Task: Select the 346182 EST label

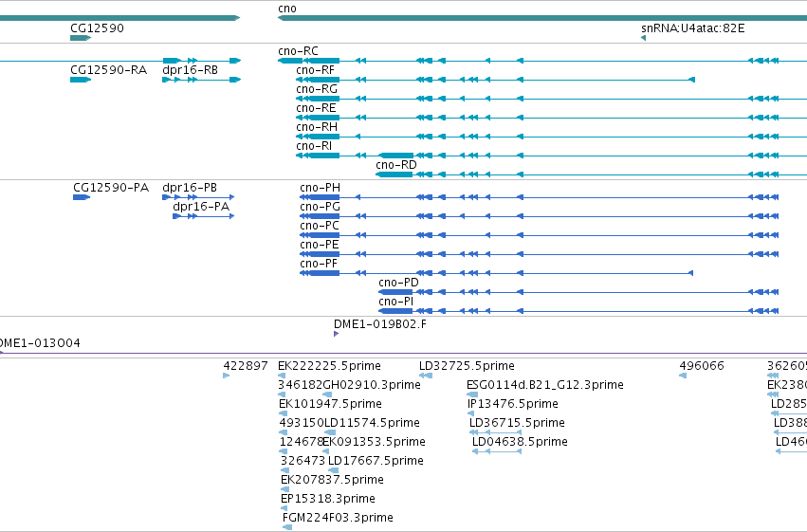Action: (300, 385)
